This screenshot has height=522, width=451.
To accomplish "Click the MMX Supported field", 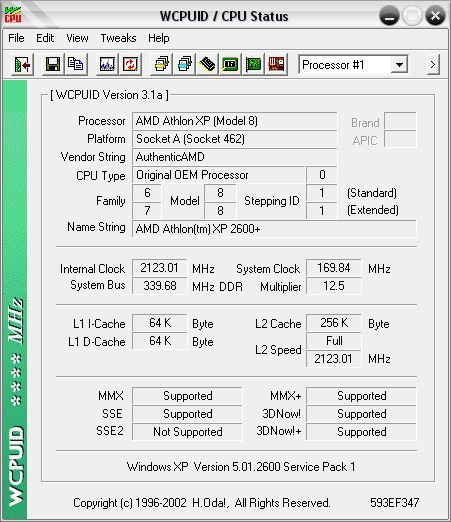I will tap(187, 396).
